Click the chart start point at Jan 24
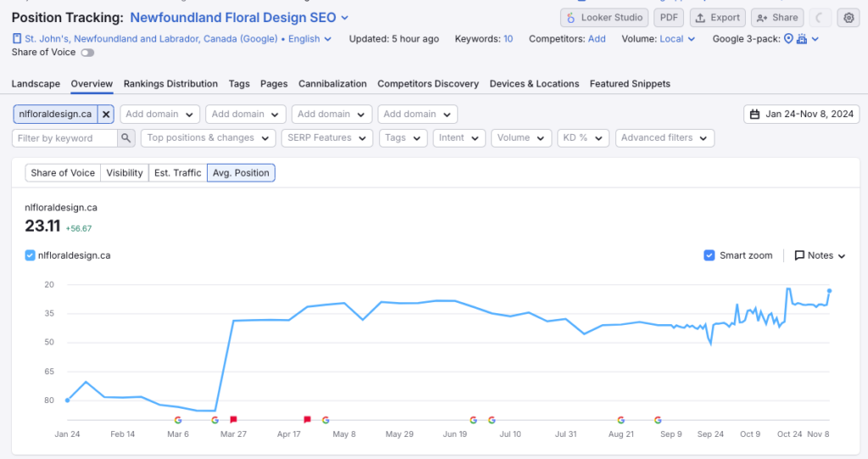 point(68,400)
